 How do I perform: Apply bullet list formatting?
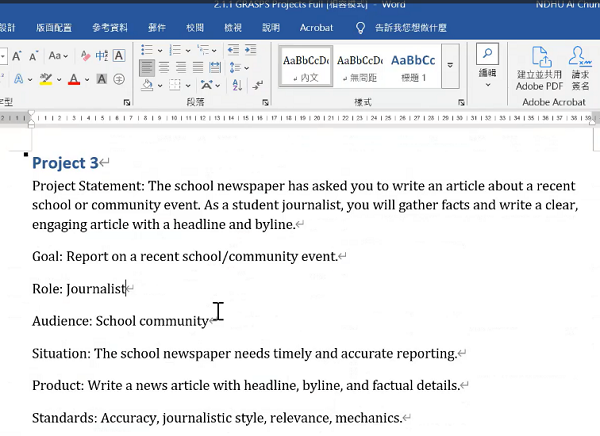[x=147, y=48]
